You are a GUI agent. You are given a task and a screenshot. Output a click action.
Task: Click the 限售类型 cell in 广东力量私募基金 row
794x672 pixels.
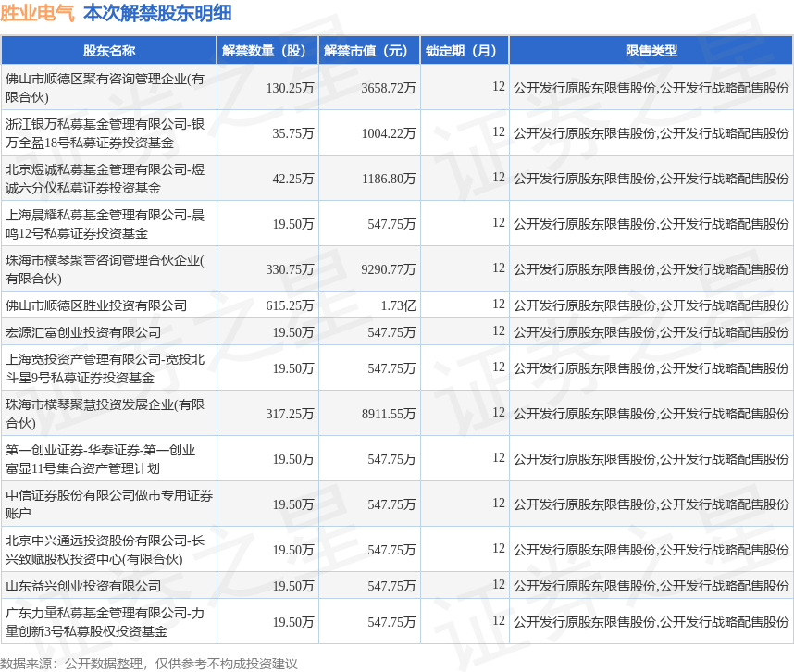(x=651, y=622)
